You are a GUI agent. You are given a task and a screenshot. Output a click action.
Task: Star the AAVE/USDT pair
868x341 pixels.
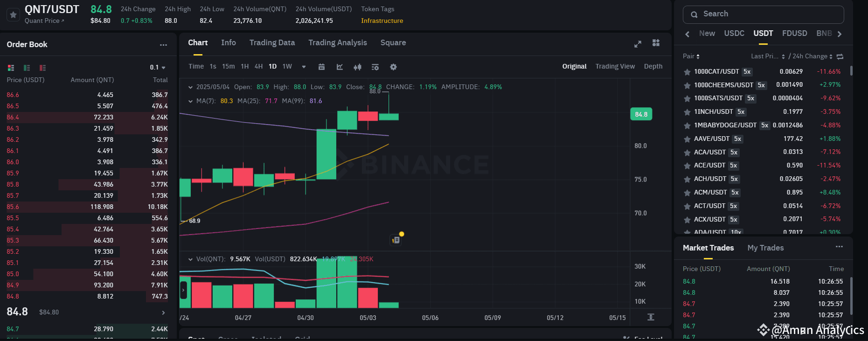[x=687, y=139]
